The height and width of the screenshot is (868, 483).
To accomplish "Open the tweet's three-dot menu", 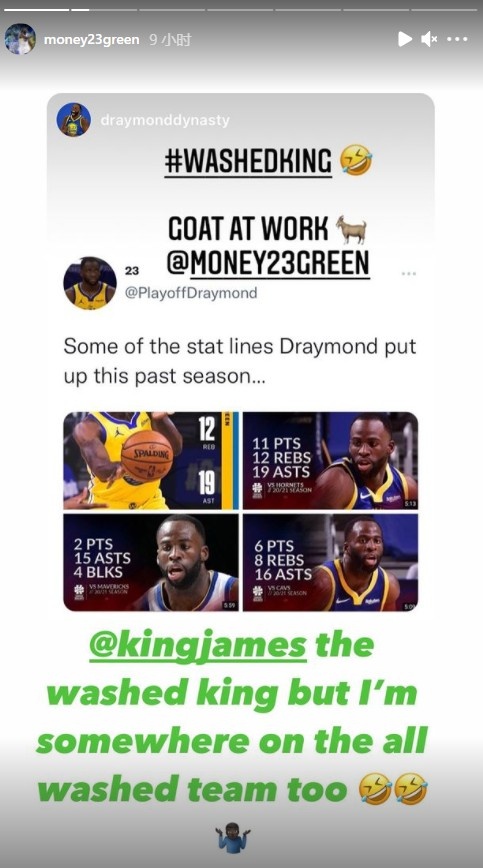I will [409, 273].
